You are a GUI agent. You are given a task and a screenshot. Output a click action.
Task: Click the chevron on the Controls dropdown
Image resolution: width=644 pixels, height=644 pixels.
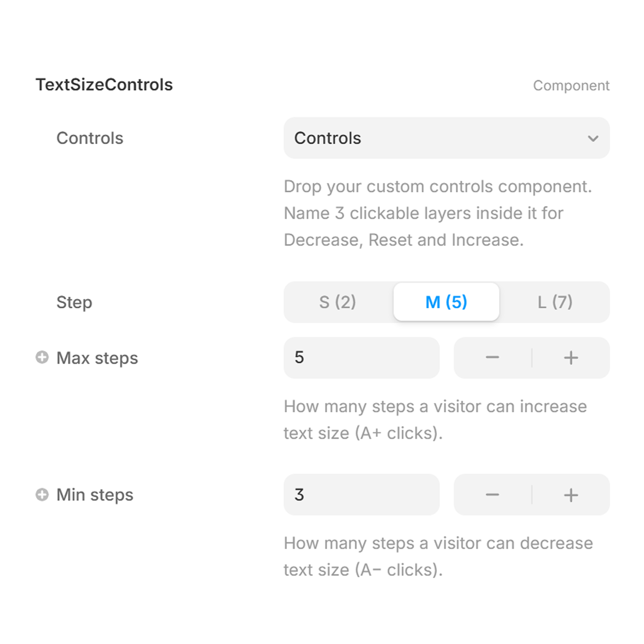[593, 138]
